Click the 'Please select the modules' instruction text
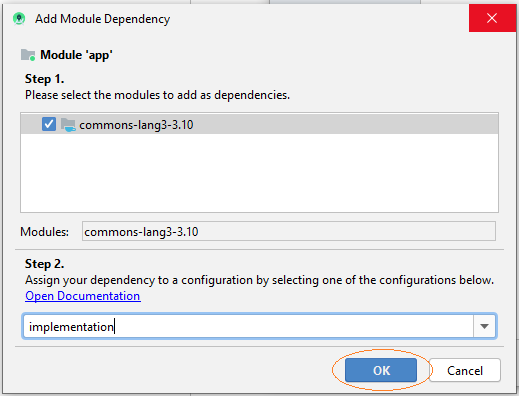Screen dimensions: 519x396 pos(157,95)
